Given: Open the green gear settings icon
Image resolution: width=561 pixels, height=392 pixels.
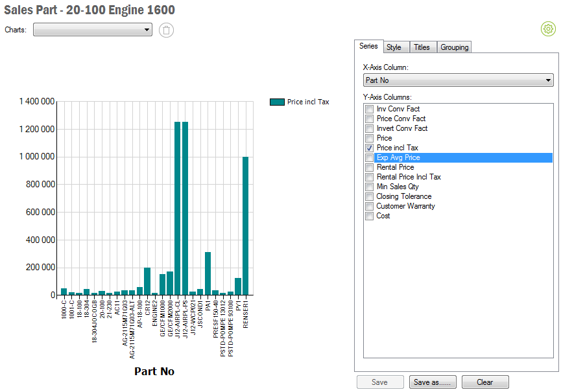Looking at the screenshot, I should click(x=548, y=29).
